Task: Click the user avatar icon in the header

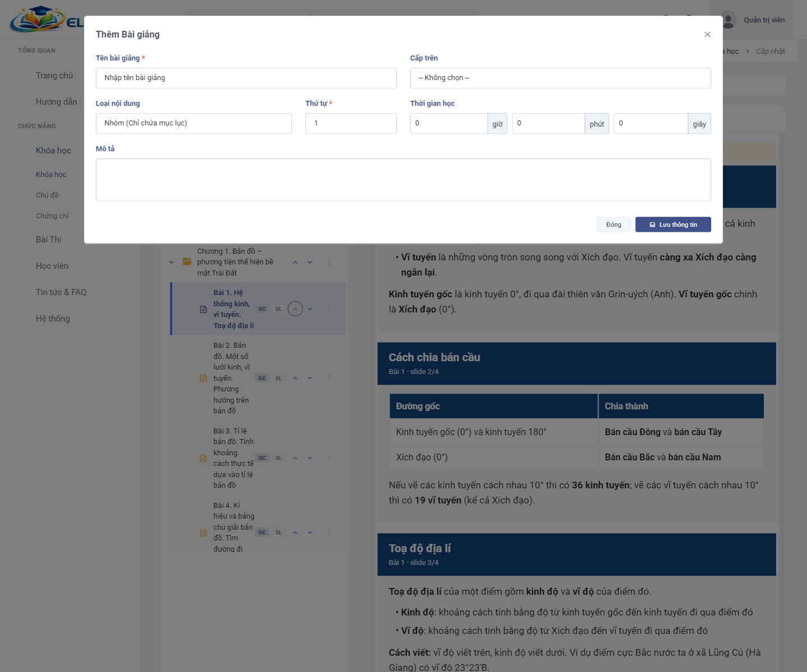Action: pos(728,20)
